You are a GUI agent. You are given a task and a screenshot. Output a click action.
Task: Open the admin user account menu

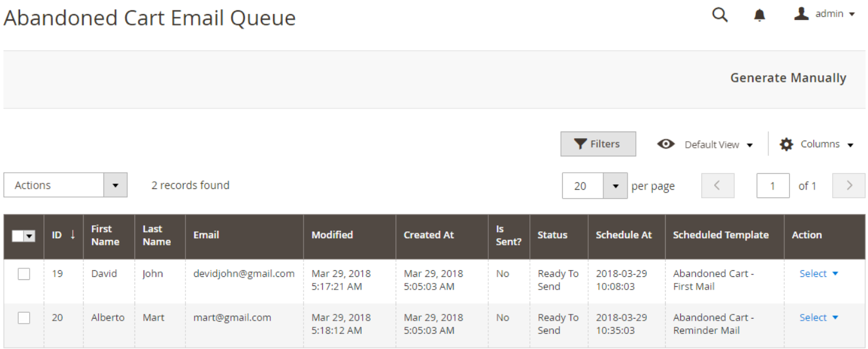click(825, 14)
